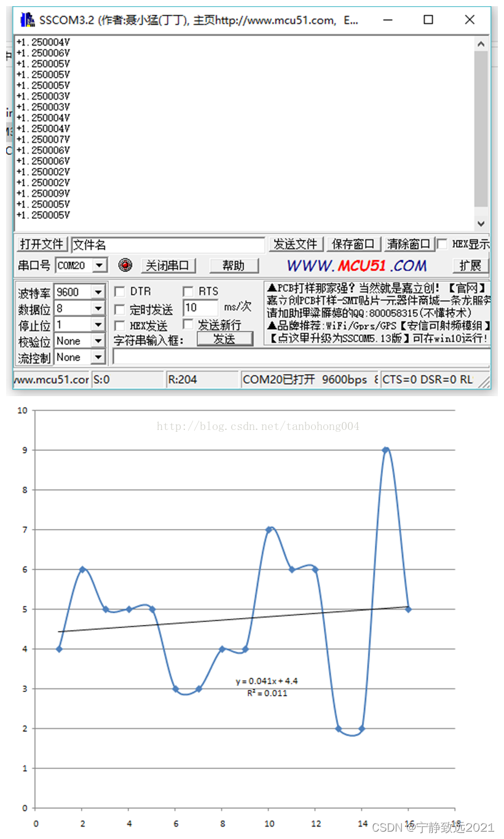This screenshot has height=839, width=504.
Task: Click the scrollbar up arrow in receive area
Action: (x=481, y=43)
